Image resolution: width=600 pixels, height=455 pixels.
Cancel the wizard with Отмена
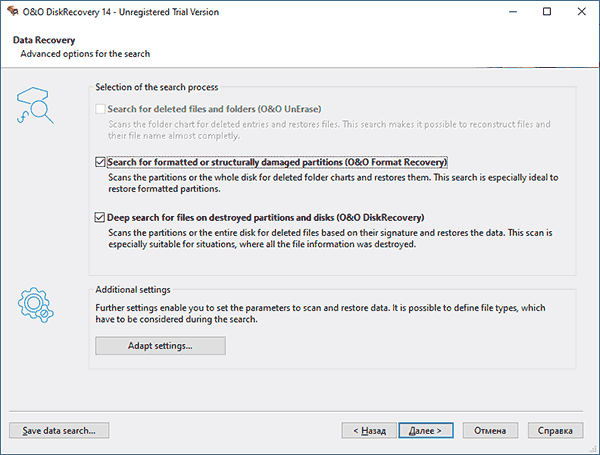pyautogui.click(x=490, y=430)
